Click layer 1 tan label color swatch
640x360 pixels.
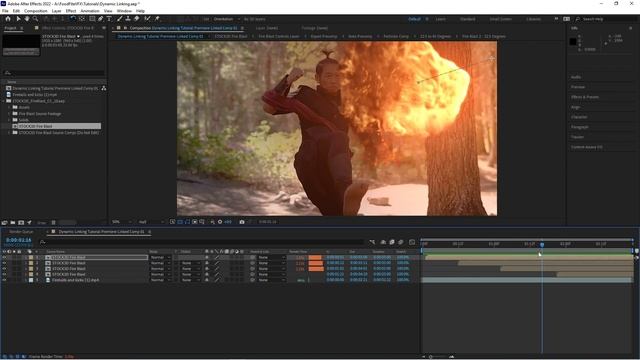[x=31, y=258]
